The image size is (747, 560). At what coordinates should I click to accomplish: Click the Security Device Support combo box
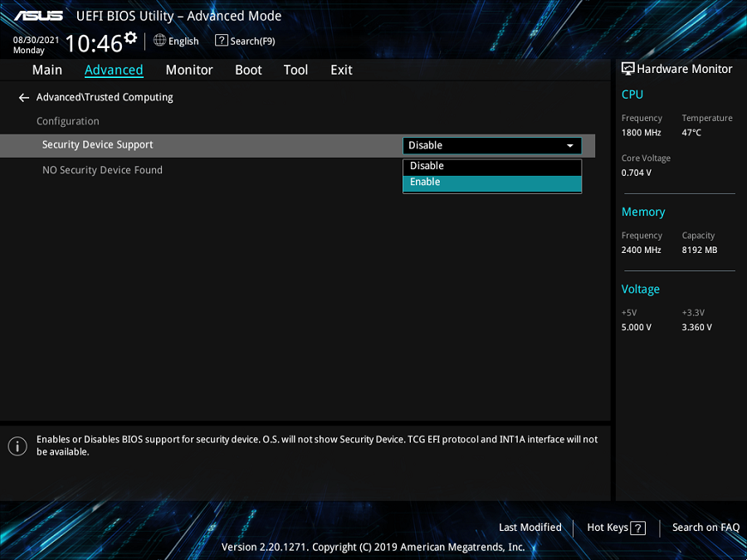point(492,146)
